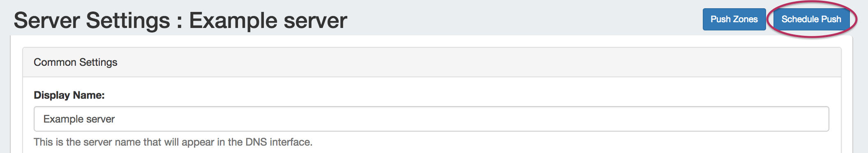Click the Push Zones button
868x153 pixels.
pos(734,19)
